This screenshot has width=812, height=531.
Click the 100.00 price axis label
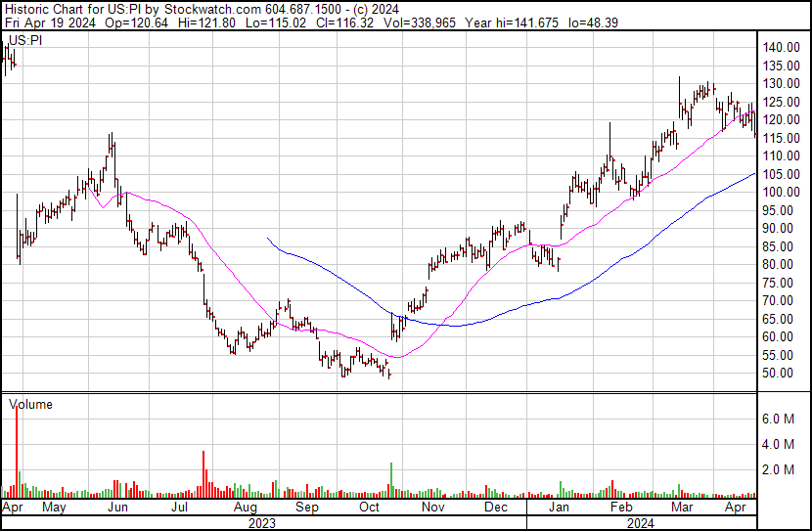click(783, 192)
